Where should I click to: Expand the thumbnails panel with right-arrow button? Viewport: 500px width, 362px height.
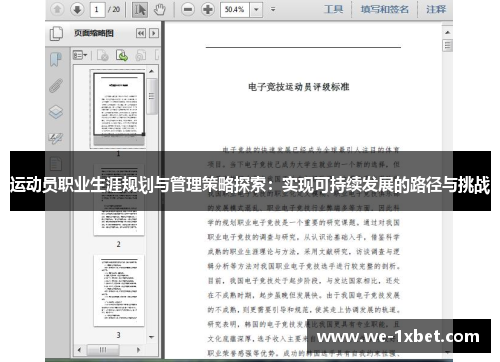tap(154, 33)
